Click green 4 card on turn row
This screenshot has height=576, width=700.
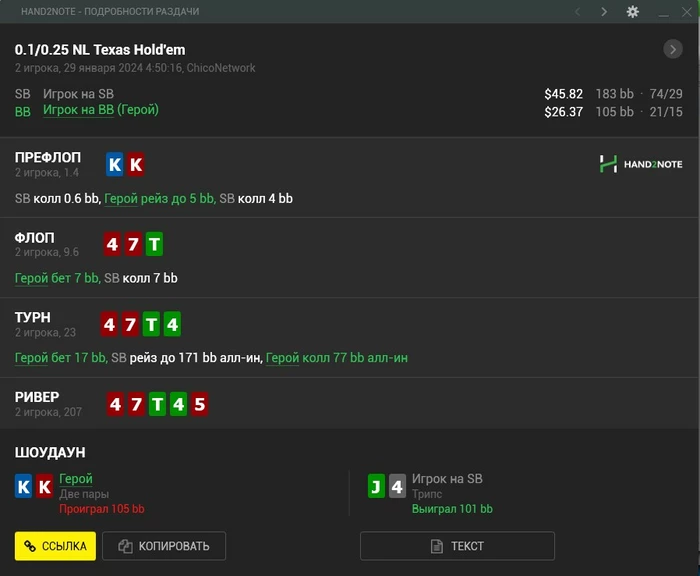pos(172,324)
